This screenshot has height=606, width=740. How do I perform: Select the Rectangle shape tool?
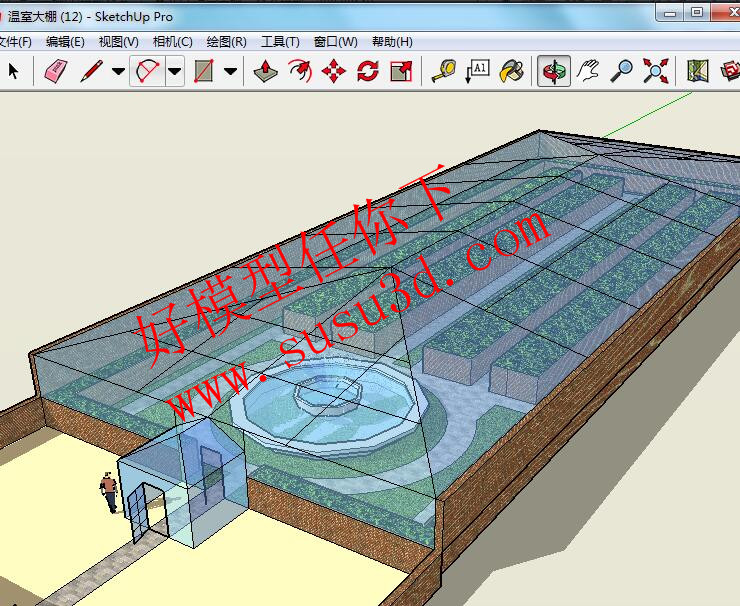click(204, 71)
